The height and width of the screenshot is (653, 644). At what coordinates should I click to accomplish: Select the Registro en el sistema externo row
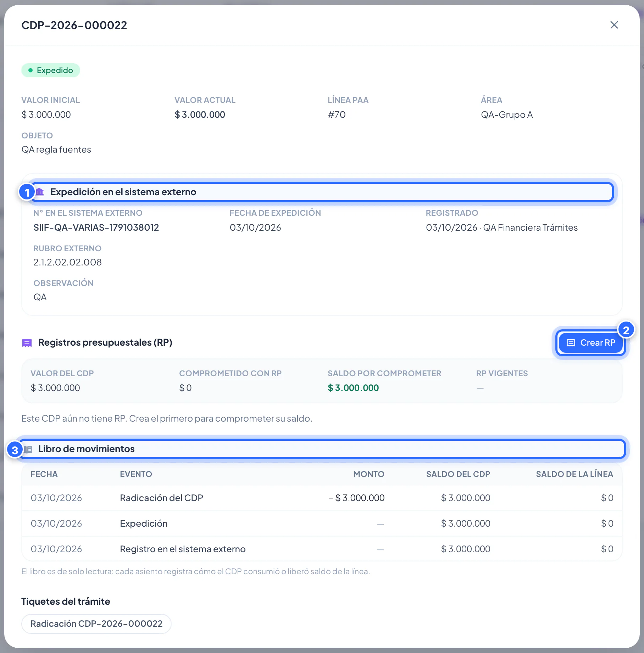click(322, 549)
